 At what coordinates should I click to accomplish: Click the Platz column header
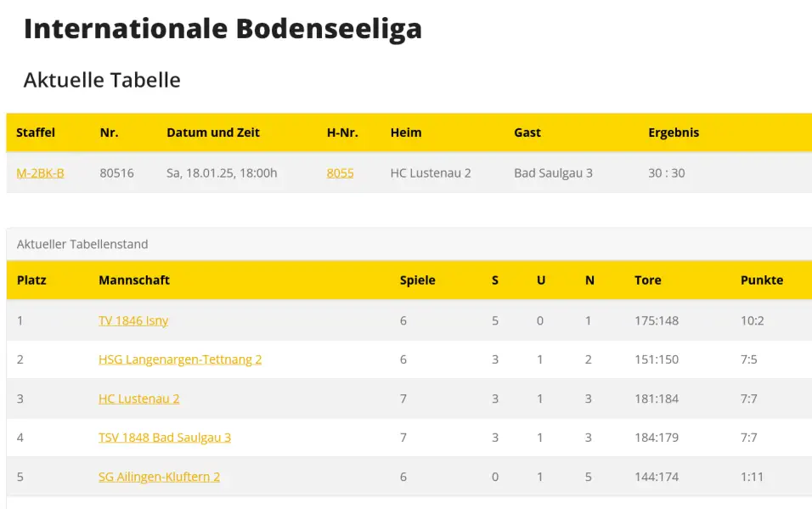point(31,280)
